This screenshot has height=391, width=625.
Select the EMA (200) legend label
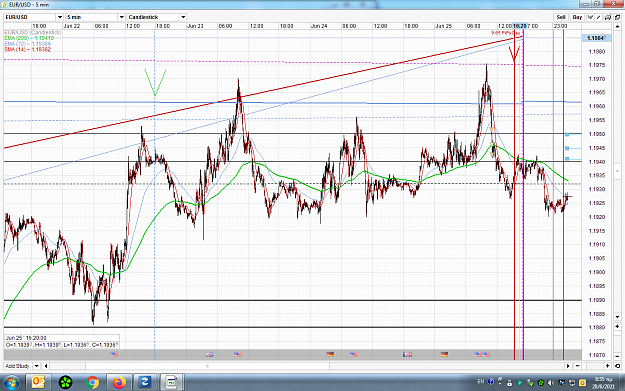[x=29, y=38]
